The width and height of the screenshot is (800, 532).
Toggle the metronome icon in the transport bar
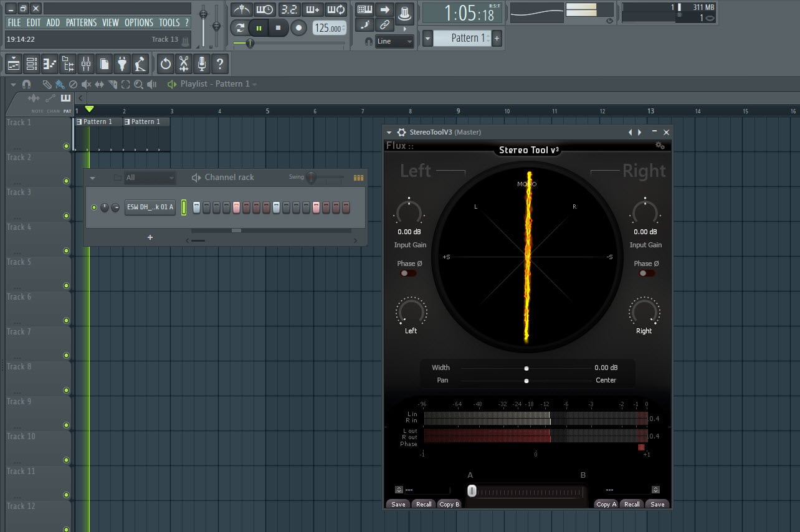(x=242, y=9)
